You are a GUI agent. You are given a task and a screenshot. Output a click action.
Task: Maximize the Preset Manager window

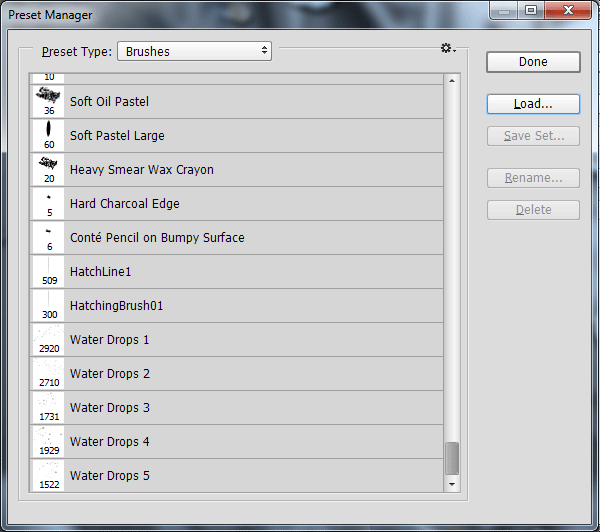[x=531, y=10]
